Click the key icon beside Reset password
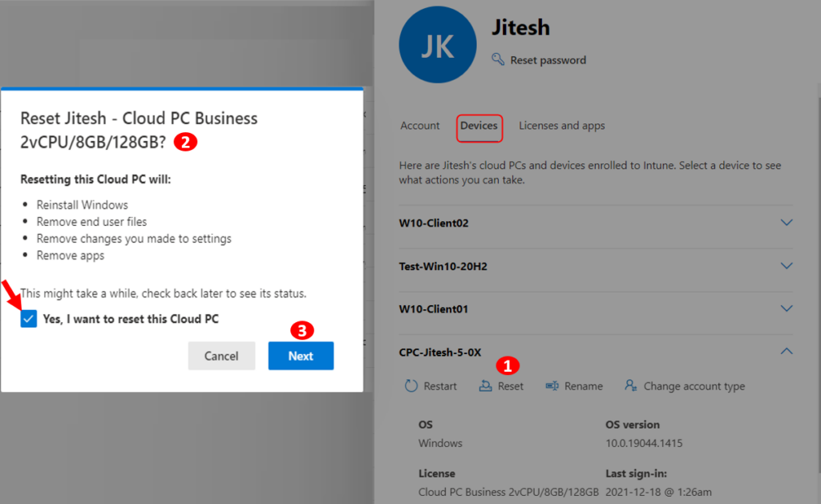 [x=498, y=59]
